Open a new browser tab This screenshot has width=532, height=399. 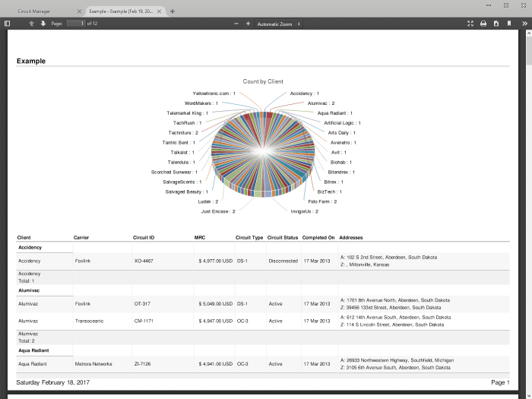pos(173,11)
